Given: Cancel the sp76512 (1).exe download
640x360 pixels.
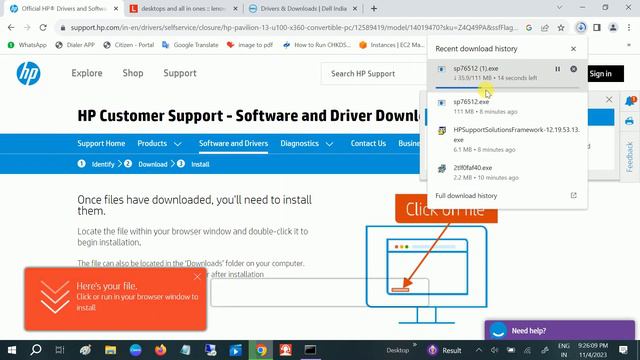Looking at the screenshot, I should coord(573,69).
